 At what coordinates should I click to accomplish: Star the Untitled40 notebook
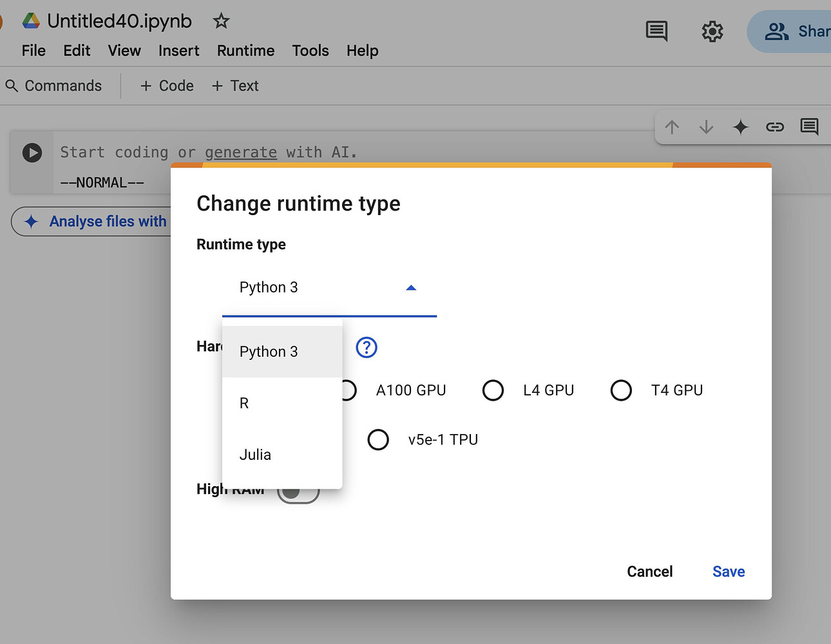[x=220, y=21]
